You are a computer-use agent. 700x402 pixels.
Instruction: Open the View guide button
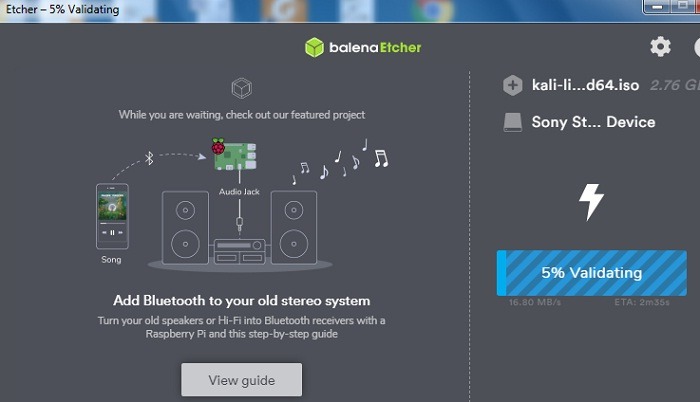pyautogui.click(x=242, y=380)
